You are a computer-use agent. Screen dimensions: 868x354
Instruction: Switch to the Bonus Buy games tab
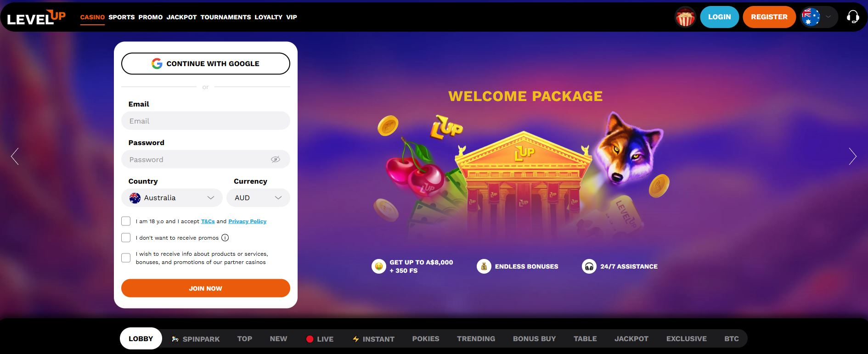coord(534,339)
